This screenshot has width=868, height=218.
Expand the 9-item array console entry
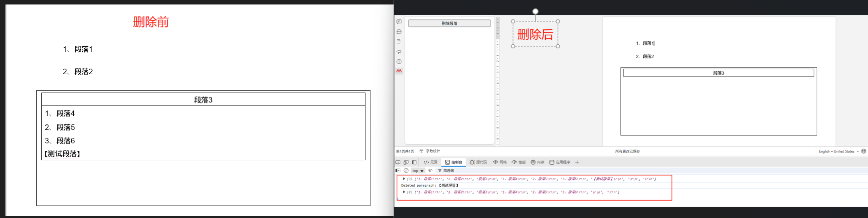coord(404,179)
